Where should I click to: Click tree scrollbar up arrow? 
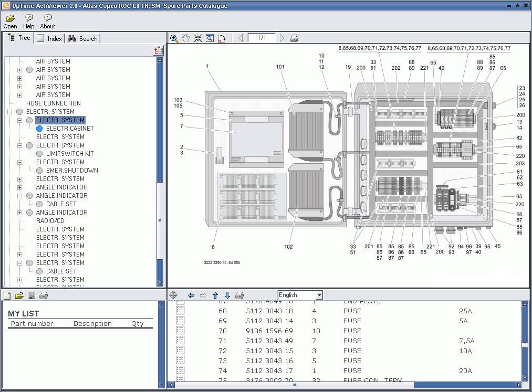[x=160, y=61]
